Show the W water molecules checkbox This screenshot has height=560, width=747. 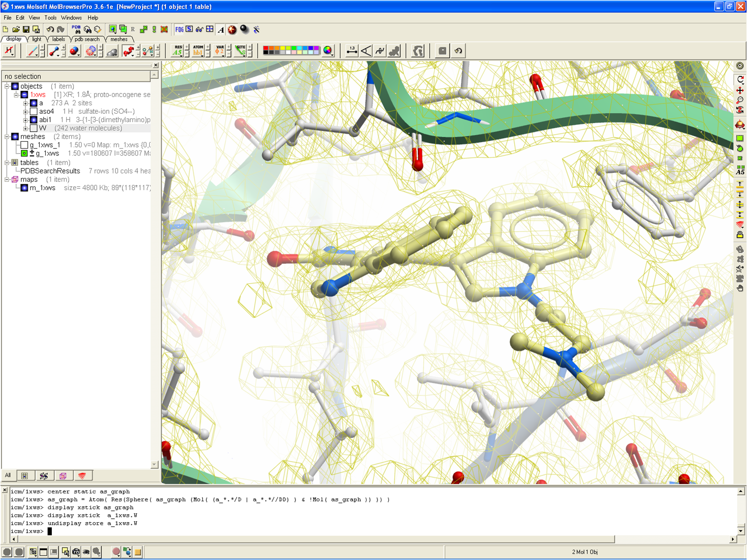[x=34, y=128]
